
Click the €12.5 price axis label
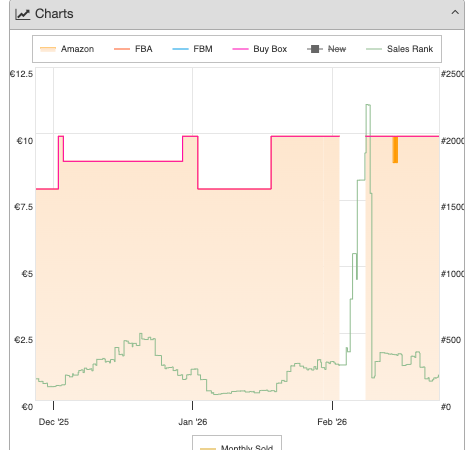point(22,74)
